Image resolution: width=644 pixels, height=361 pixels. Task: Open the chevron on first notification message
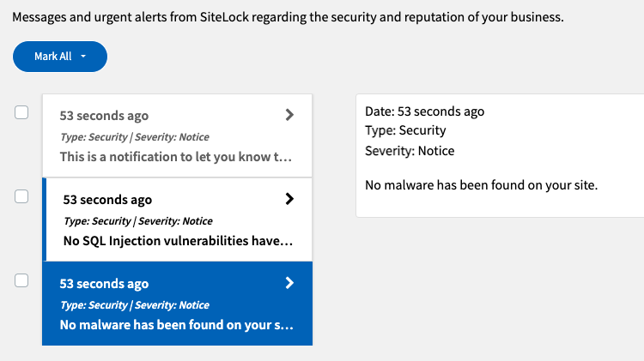289,115
